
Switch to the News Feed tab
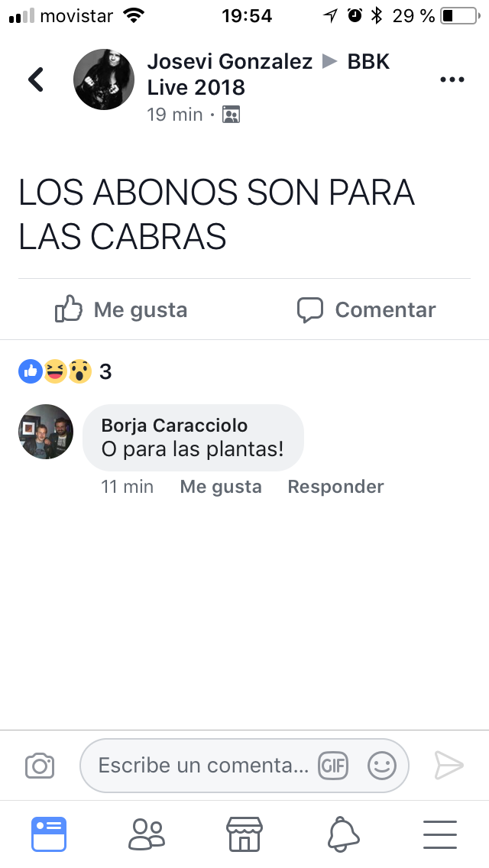[x=49, y=834]
